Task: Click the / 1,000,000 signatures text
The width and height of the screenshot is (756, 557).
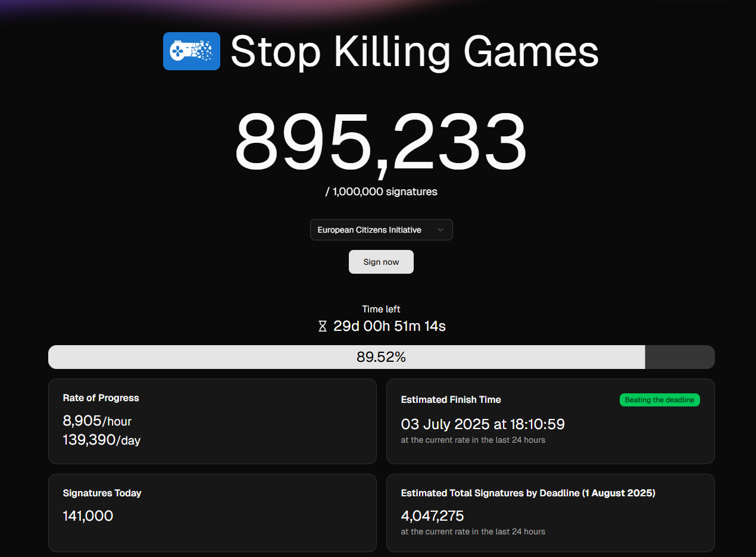Action: click(381, 192)
